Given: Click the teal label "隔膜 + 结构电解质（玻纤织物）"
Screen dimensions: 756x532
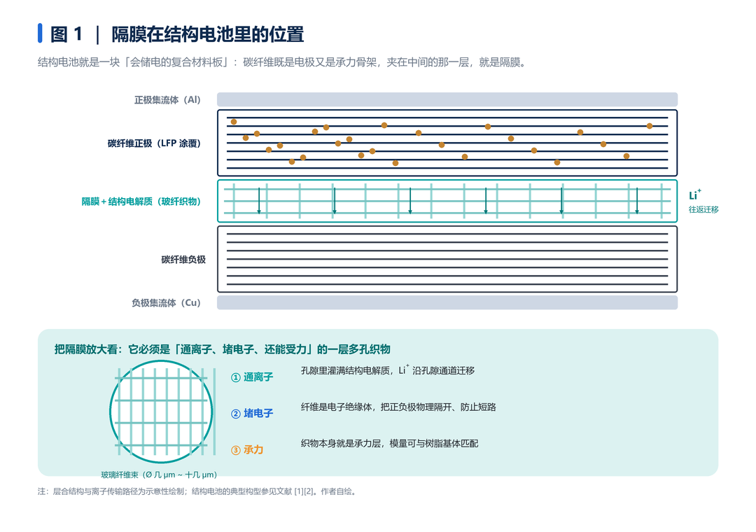Looking at the screenshot, I should pyautogui.click(x=141, y=202).
